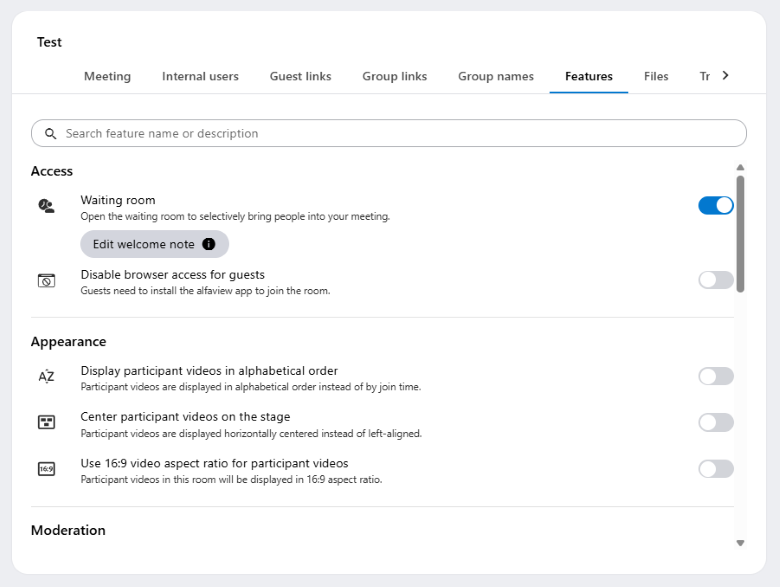The image size is (780, 587).
Task: Toggle alphabetical order for participant videos
Action: tap(716, 376)
